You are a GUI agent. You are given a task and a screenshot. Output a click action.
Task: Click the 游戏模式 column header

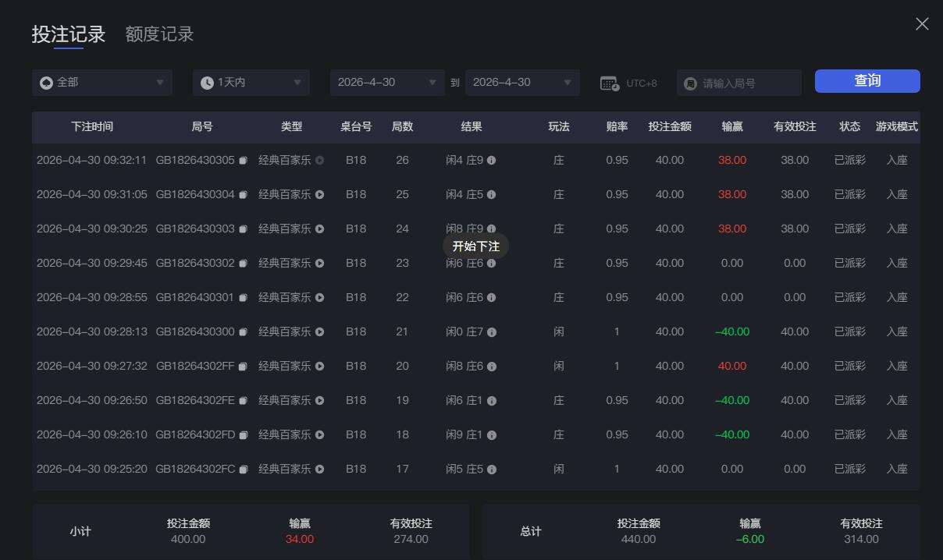tap(897, 126)
